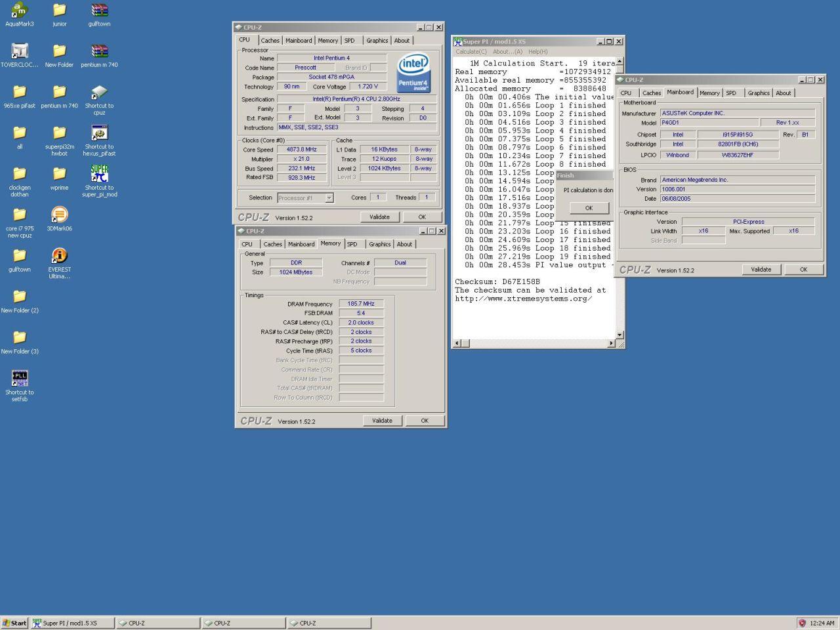Open Memory tab in CPU-Z mainboard window
The width and height of the screenshot is (840, 630).
coord(709,93)
